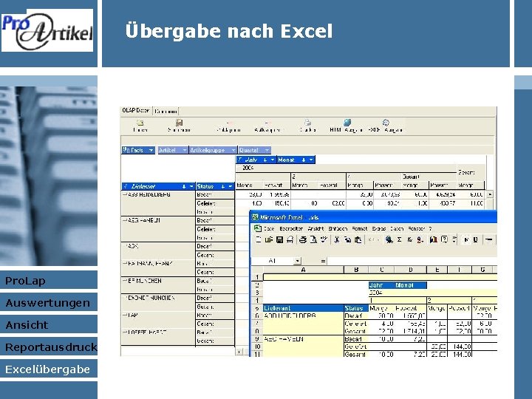Open the Bearbeiten menu in Excel
This screenshot has height=399, width=532.
click(291, 228)
